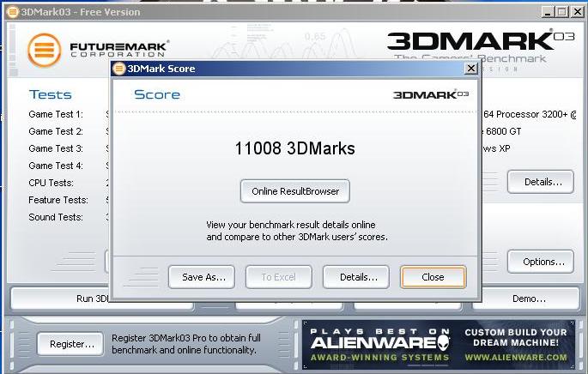Open Details in the 3DMark Score dialog
The height and width of the screenshot is (374, 588).
(x=356, y=277)
